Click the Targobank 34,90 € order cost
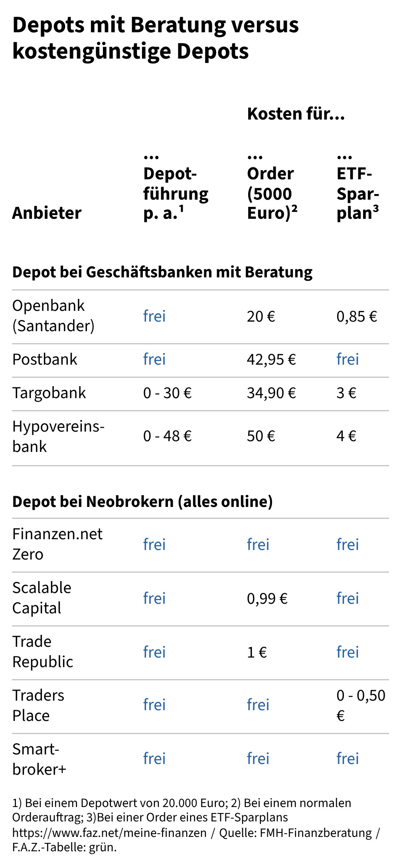The image size is (401, 868). click(271, 393)
